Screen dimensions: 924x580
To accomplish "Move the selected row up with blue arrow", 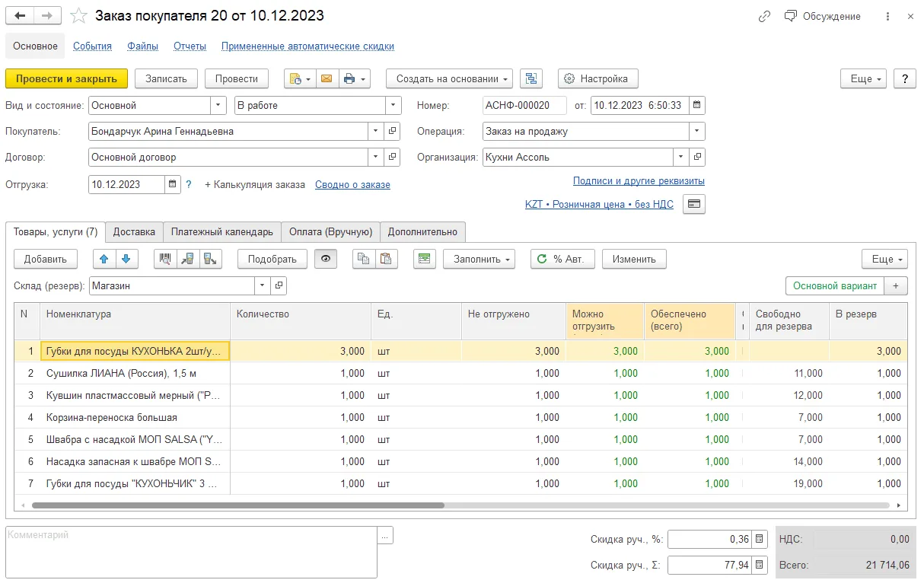I will point(104,259).
